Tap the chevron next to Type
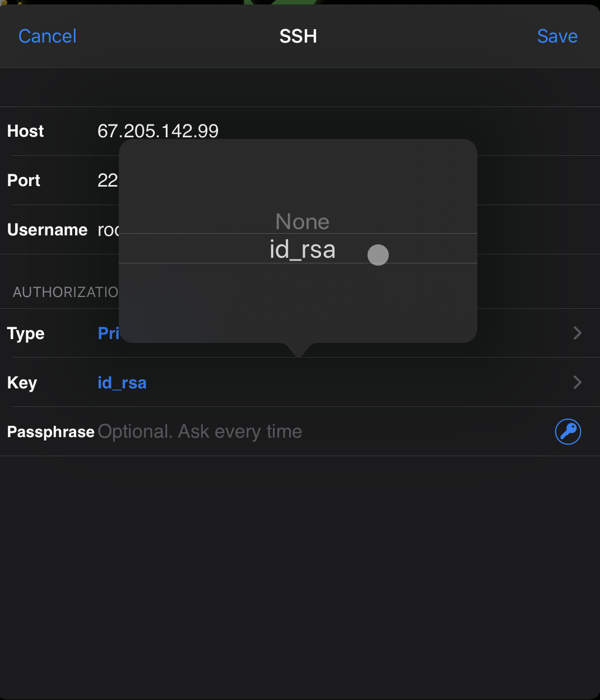600x700 pixels. coord(577,333)
